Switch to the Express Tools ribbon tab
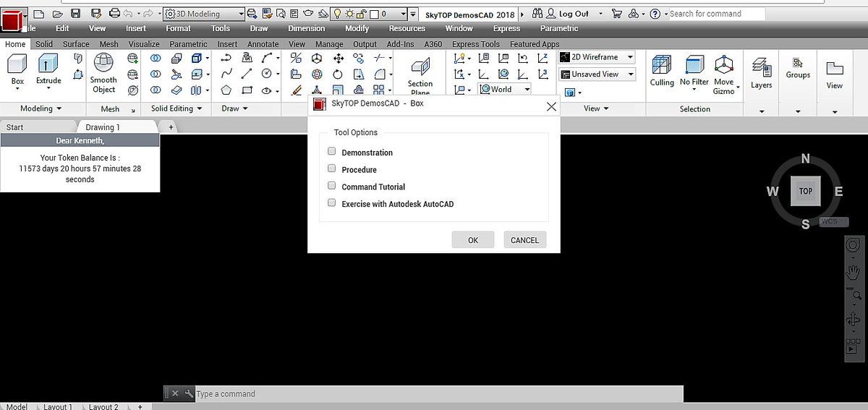 (476, 44)
